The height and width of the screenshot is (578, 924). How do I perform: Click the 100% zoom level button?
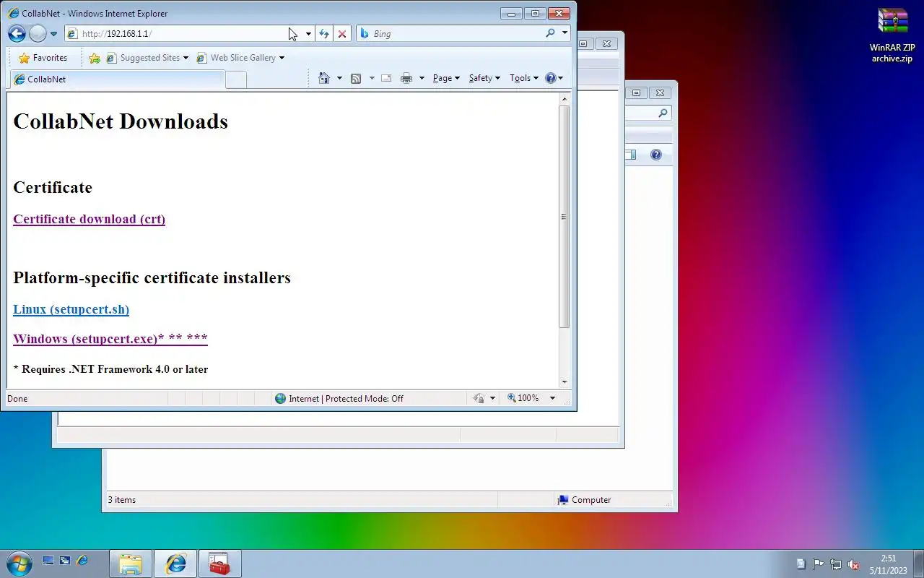[x=523, y=398]
